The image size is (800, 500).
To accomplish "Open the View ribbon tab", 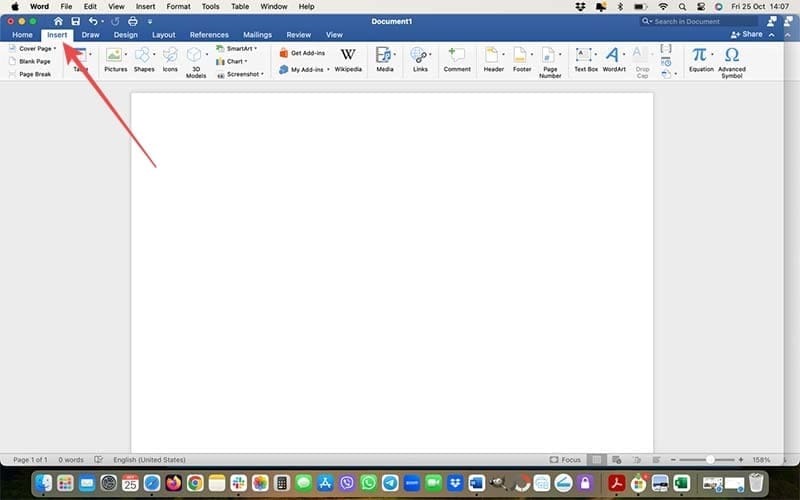I will [334, 35].
